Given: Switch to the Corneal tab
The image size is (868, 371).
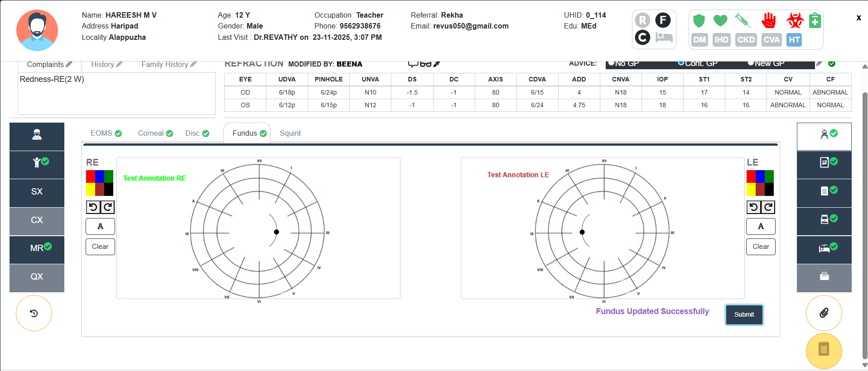Looking at the screenshot, I should pyautogui.click(x=150, y=133).
